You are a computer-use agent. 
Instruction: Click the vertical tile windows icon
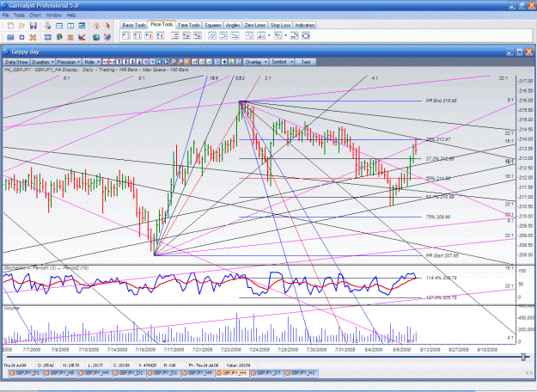click(x=70, y=26)
